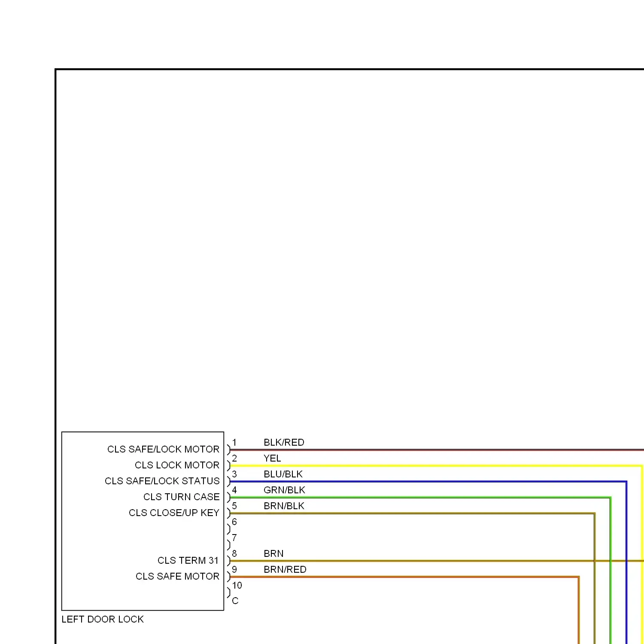
Task: Select pin number 1 on the connector
Action: coord(234,442)
